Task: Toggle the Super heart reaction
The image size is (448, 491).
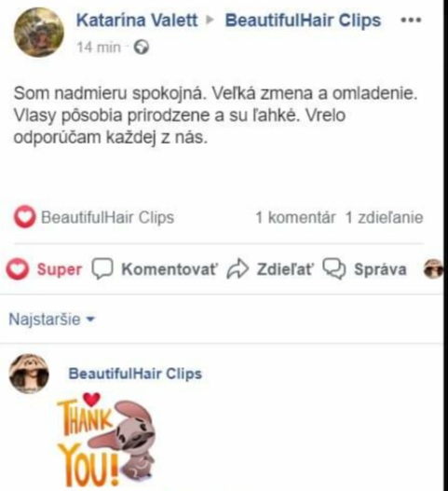Action: pos(44,269)
